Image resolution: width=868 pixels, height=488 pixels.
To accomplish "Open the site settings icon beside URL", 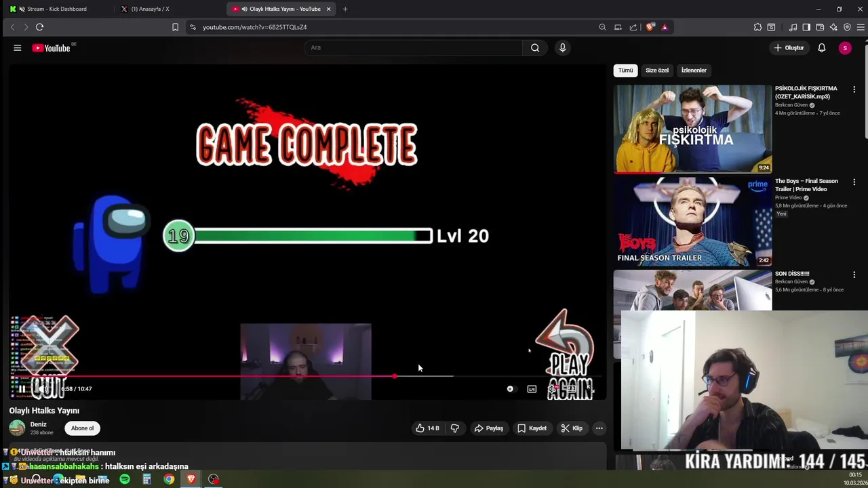I will (x=193, y=27).
